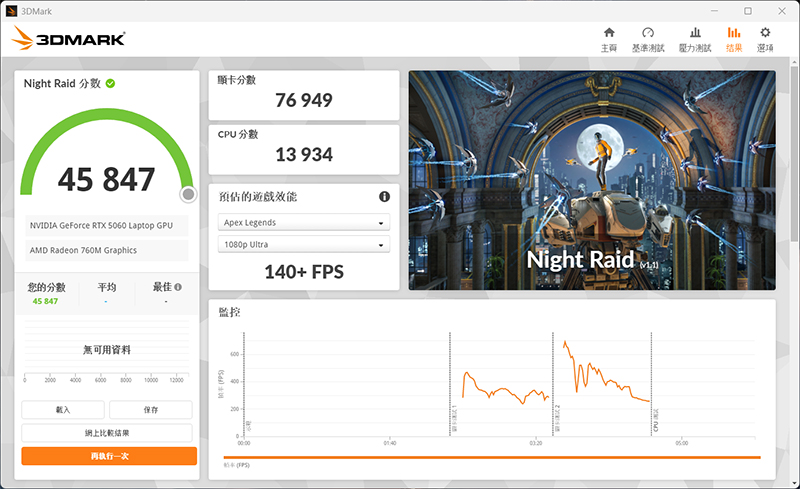Click the FPS legend label below graph
Viewport: 800px width, 489px height.
tap(237, 465)
